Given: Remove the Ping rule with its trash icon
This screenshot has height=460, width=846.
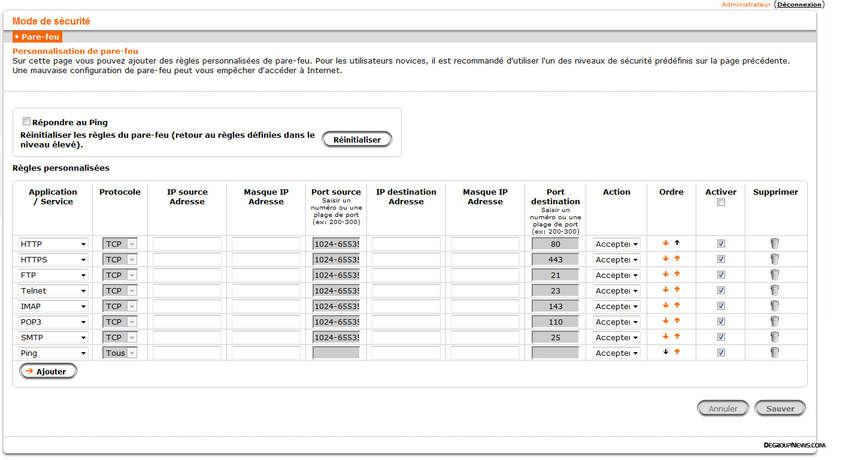Looking at the screenshot, I should point(775,353).
